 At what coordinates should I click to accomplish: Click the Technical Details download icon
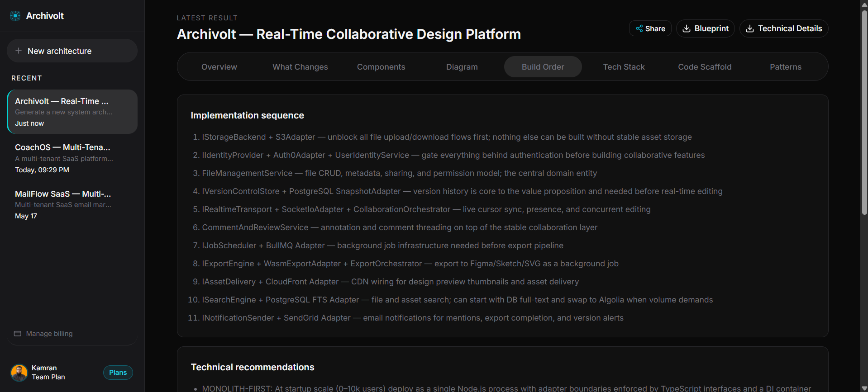[x=750, y=28]
